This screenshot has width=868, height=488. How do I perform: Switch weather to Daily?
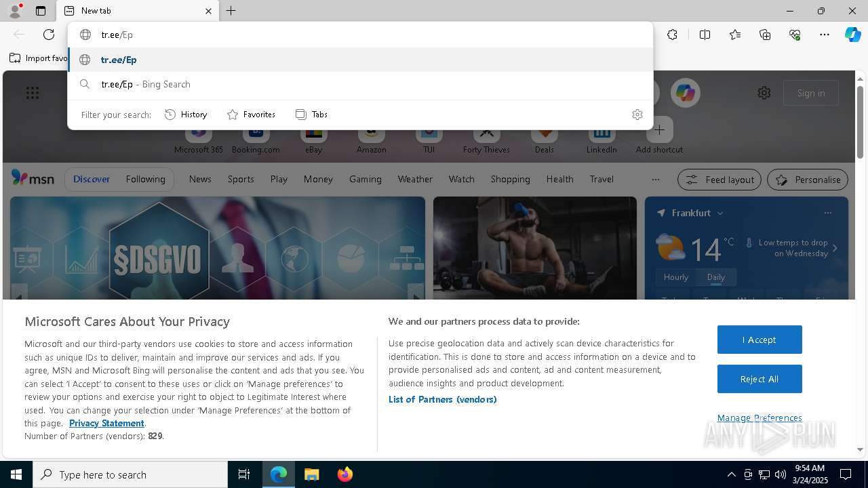point(716,277)
